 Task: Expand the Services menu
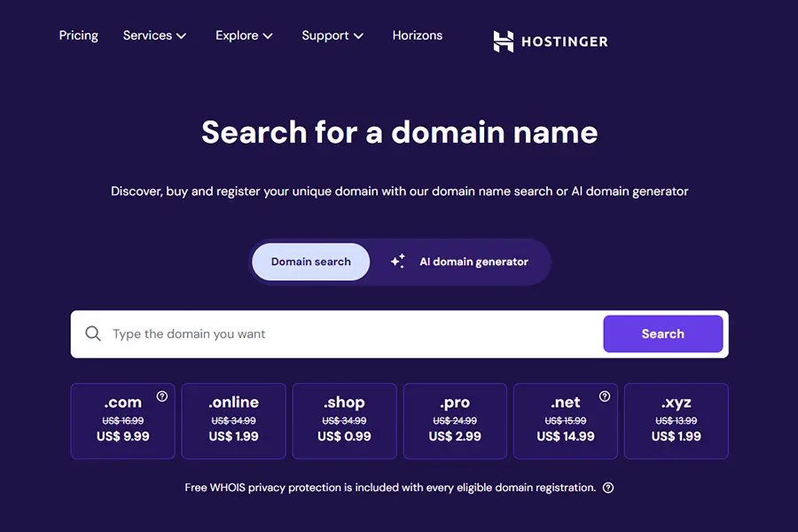(154, 35)
